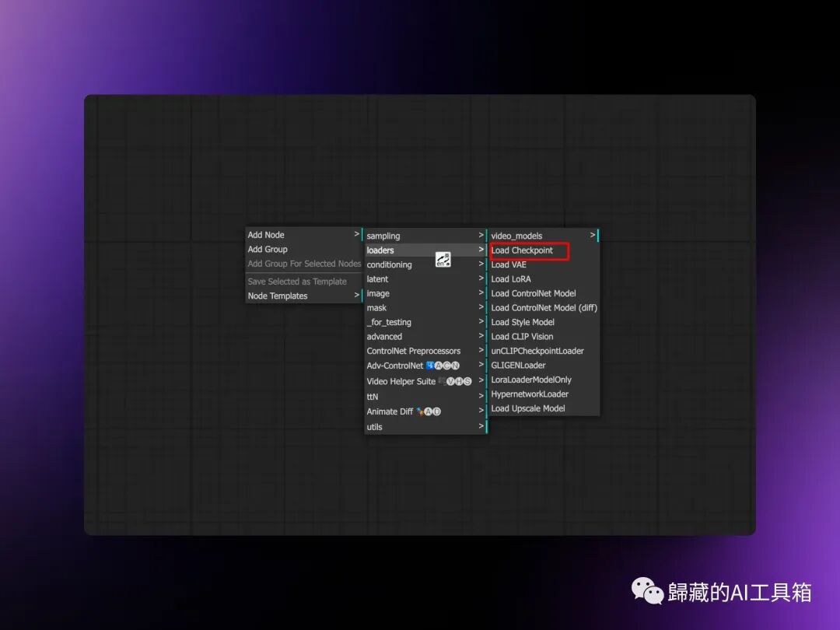Viewport: 840px width, 630px height.
Task: Open the mask node category
Action: [425, 308]
